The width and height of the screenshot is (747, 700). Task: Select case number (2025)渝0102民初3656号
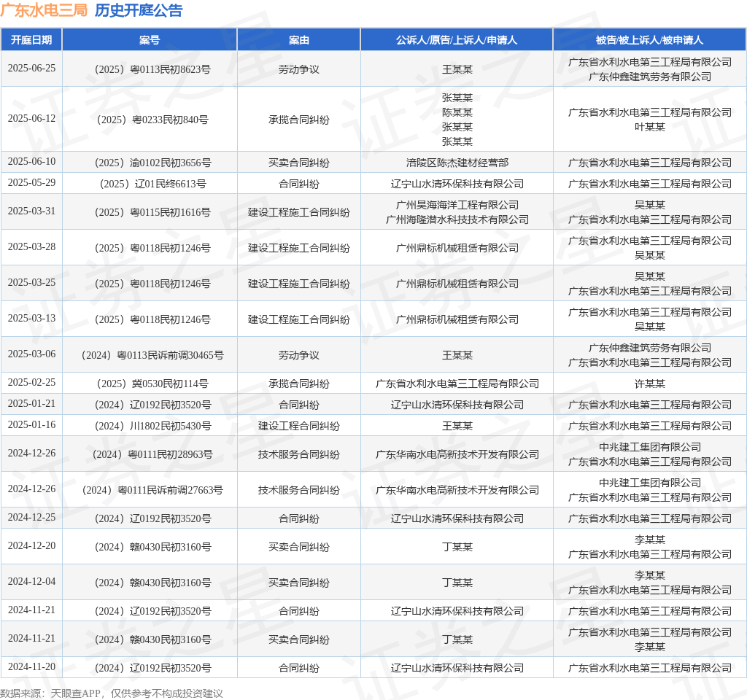coord(152,163)
